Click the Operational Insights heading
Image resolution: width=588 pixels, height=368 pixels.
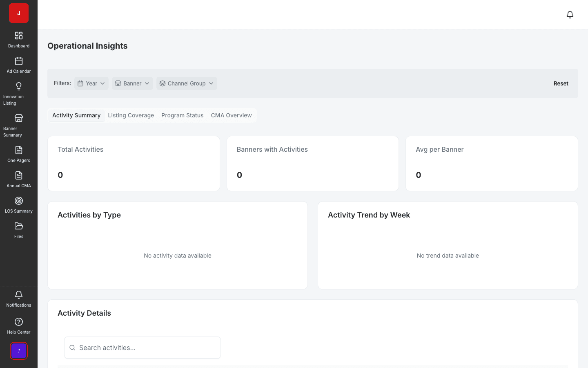87,46
